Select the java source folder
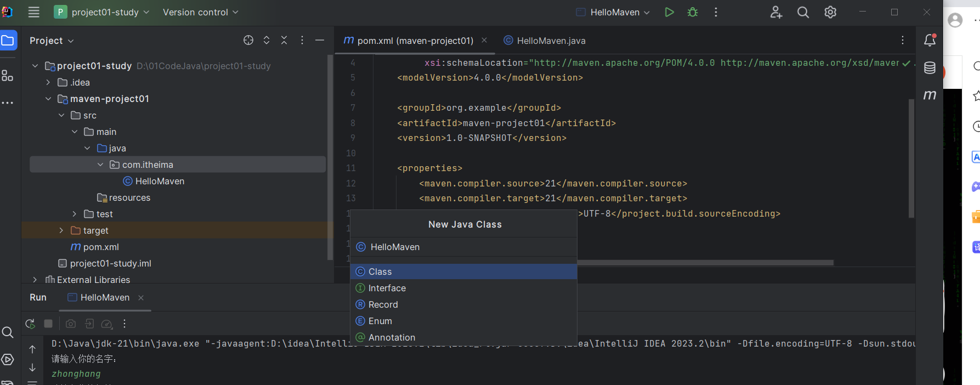The image size is (980, 385). [x=112, y=148]
